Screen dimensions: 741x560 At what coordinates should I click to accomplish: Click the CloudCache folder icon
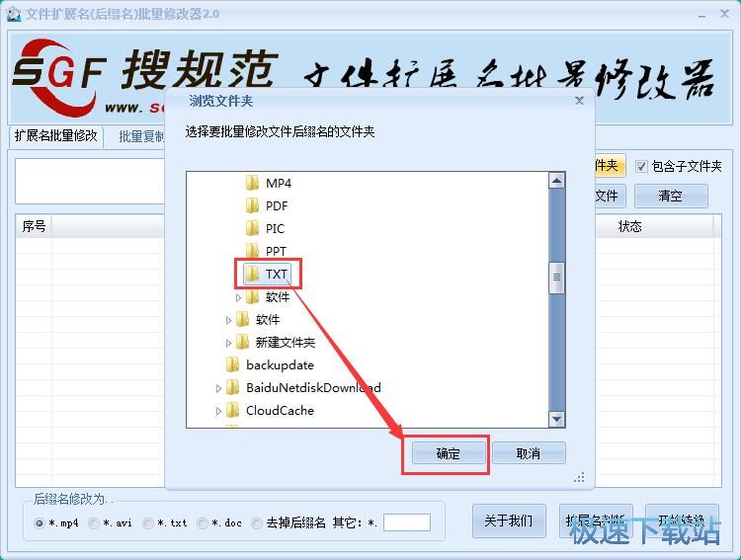click(232, 410)
